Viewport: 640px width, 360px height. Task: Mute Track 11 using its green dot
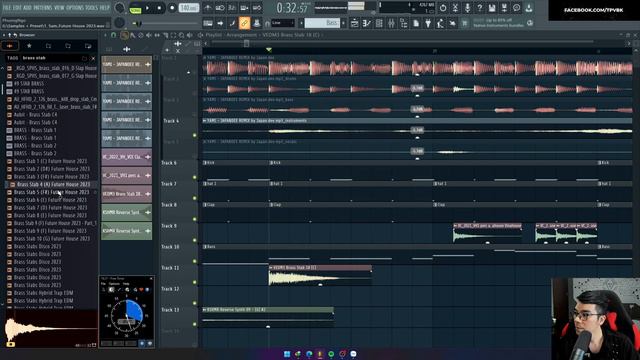pyautogui.click(x=195, y=282)
